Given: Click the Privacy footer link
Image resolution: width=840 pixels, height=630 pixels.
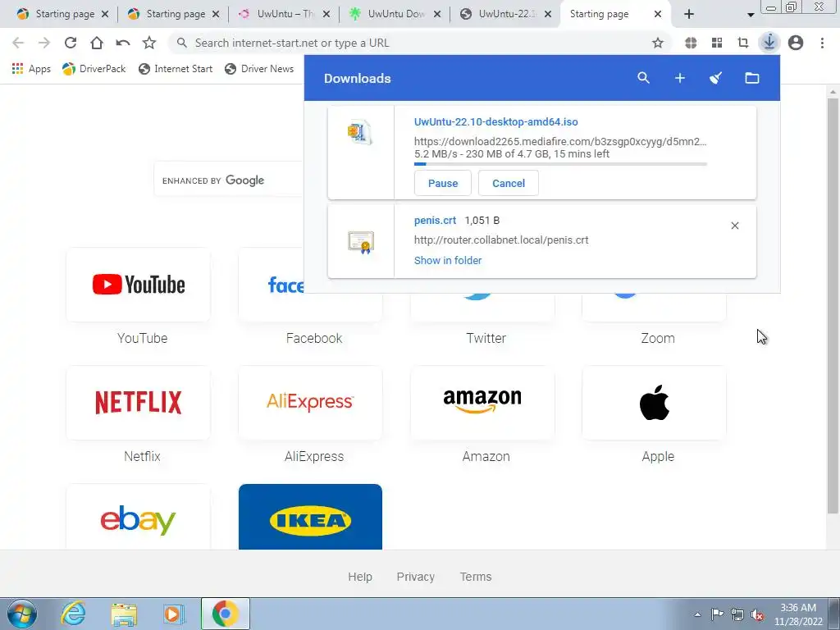Looking at the screenshot, I should (x=416, y=577).
